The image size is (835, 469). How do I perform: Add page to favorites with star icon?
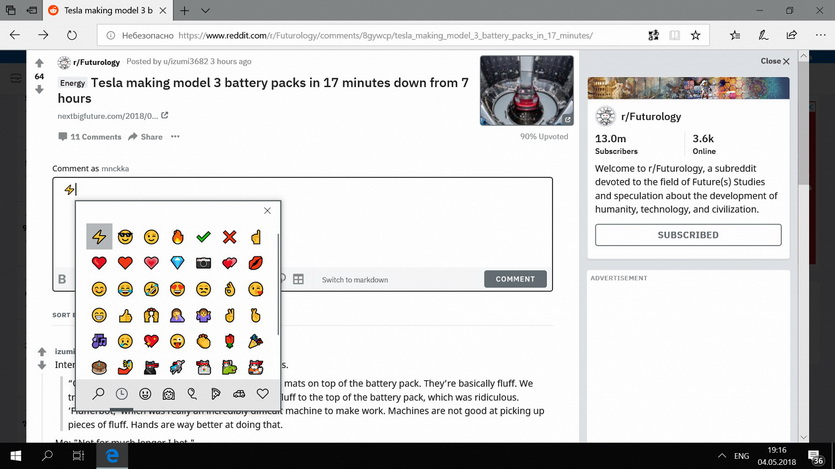tap(695, 35)
